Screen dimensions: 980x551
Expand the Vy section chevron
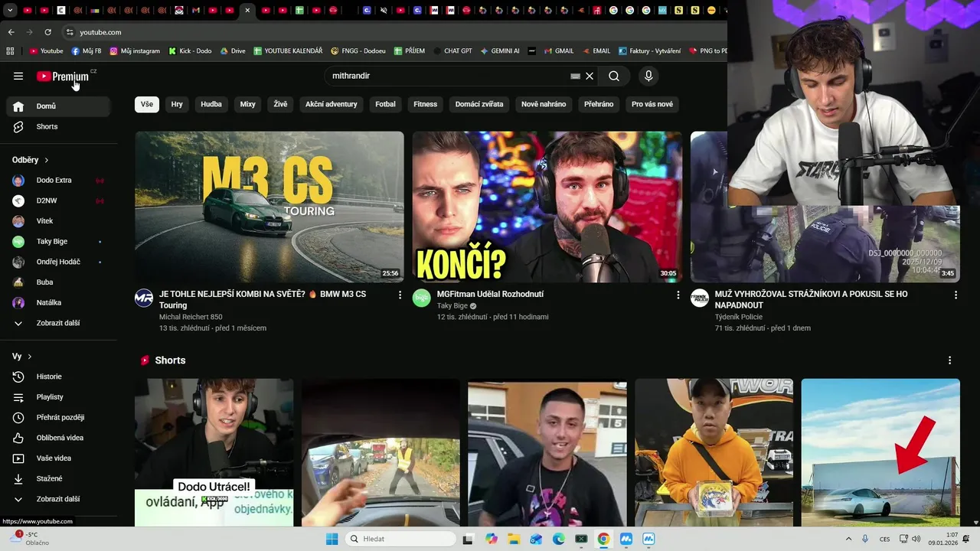click(x=30, y=357)
